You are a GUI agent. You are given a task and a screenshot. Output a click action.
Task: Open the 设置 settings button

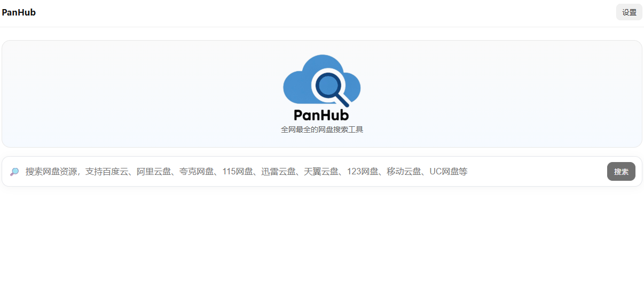pos(629,12)
